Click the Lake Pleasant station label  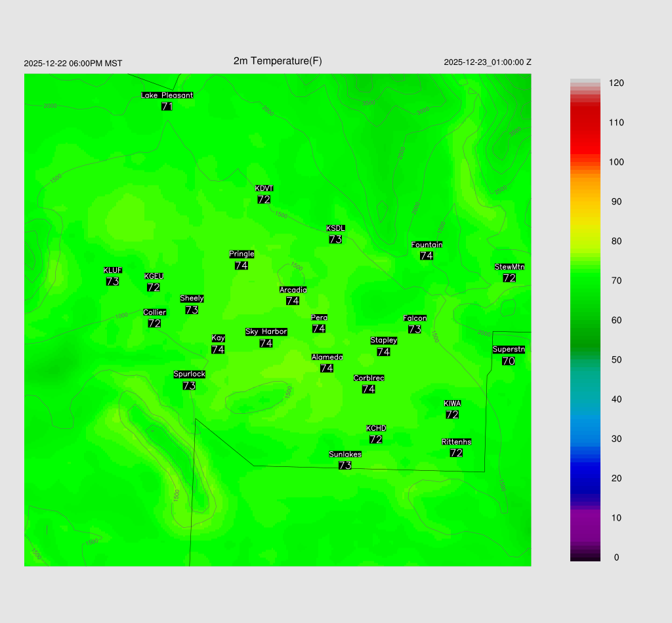[x=167, y=95]
